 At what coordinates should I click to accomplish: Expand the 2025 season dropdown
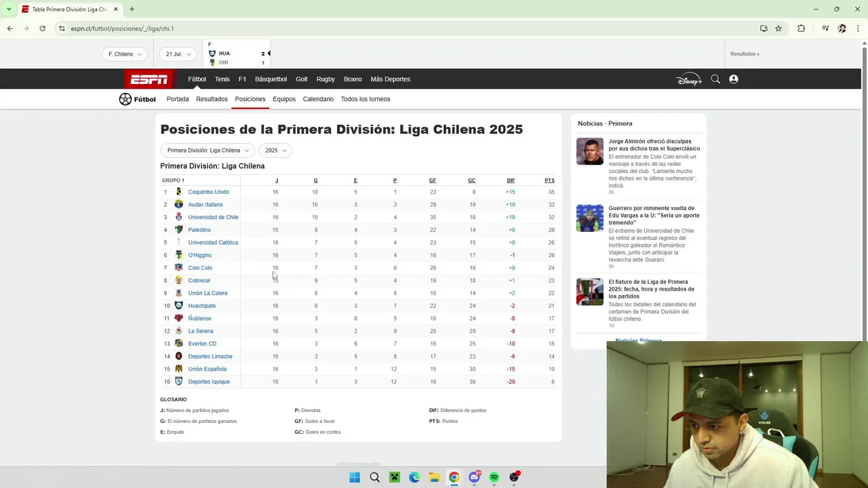coord(275,150)
